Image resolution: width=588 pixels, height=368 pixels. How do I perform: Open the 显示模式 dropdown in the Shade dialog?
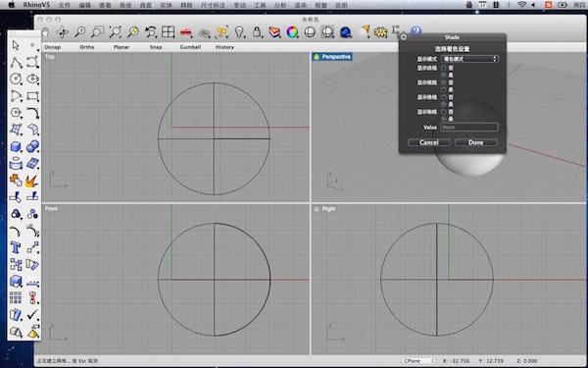click(469, 59)
